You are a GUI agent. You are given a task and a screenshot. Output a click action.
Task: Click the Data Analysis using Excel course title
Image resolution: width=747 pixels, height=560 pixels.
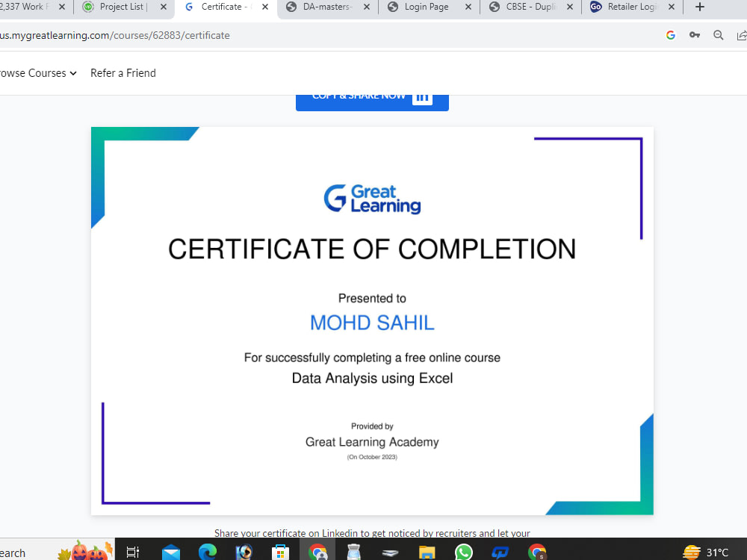pos(372,378)
